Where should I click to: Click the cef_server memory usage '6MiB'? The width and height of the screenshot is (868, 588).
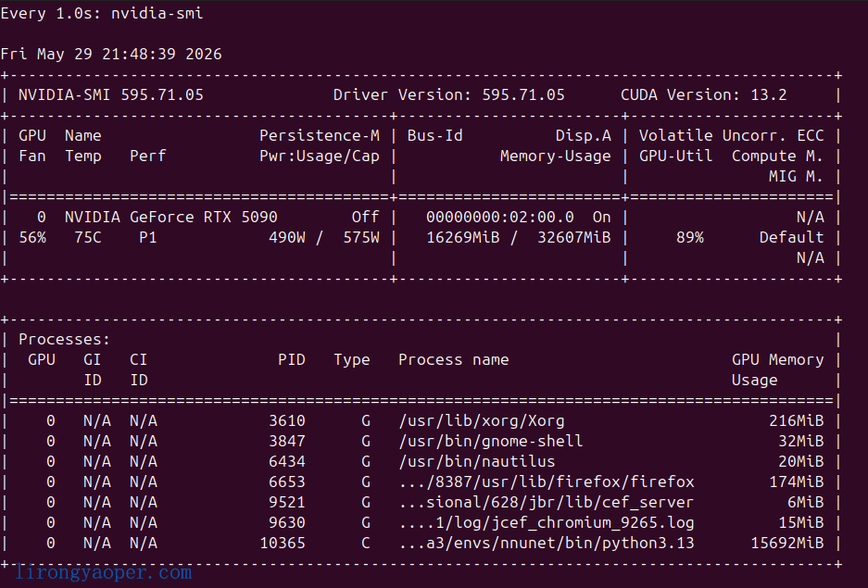pyautogui.click(x=805, y=502)
